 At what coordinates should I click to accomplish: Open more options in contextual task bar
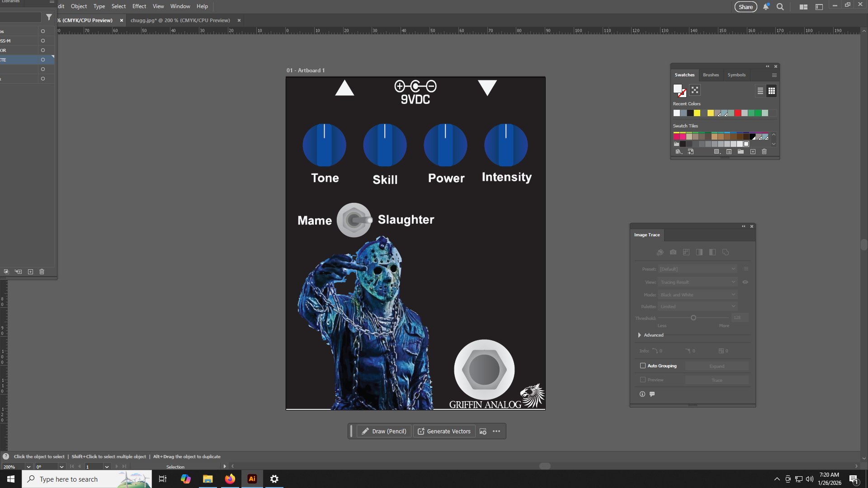click(496, 431)
